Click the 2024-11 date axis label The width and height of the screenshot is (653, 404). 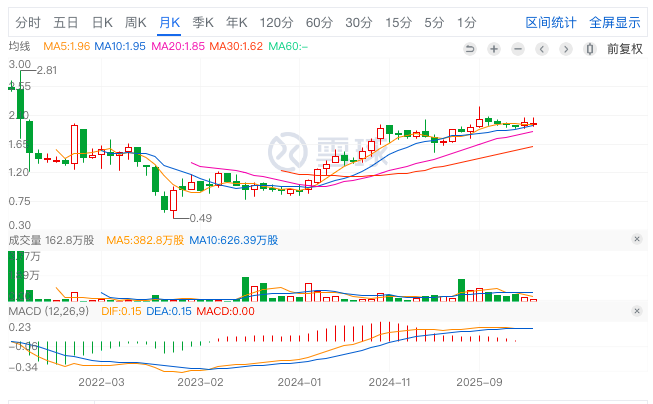pyautogui.click(x=389, y=382)
